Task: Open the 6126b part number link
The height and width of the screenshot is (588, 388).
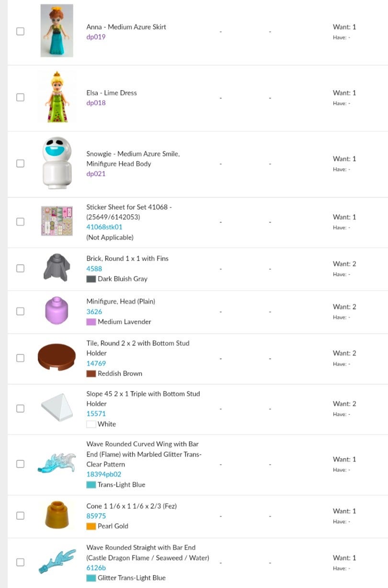Action: [x=96, y=568]
